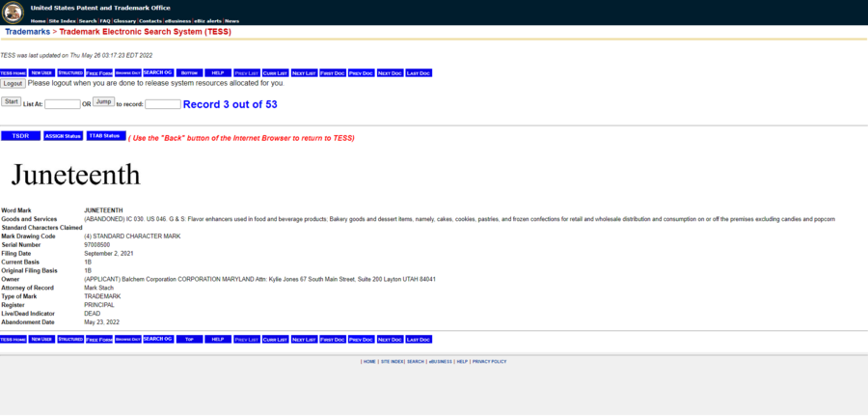Click the Start button
The width and height of the screenshot is (868, 416).
click(x=11, y=101)
